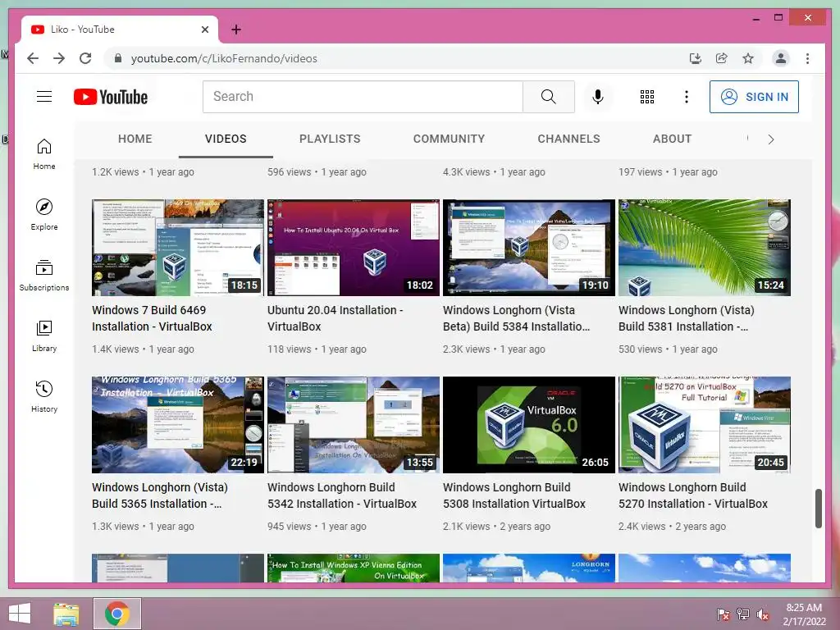The image size is (840, 630).
Task: Open Longhorn Build 5270 video thumbnail
Action: 705,425
